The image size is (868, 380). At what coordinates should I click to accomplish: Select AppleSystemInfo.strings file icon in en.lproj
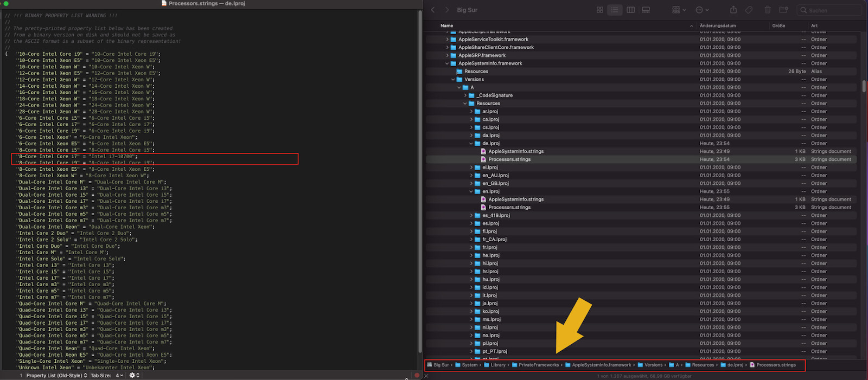click(x=483, y=199)
